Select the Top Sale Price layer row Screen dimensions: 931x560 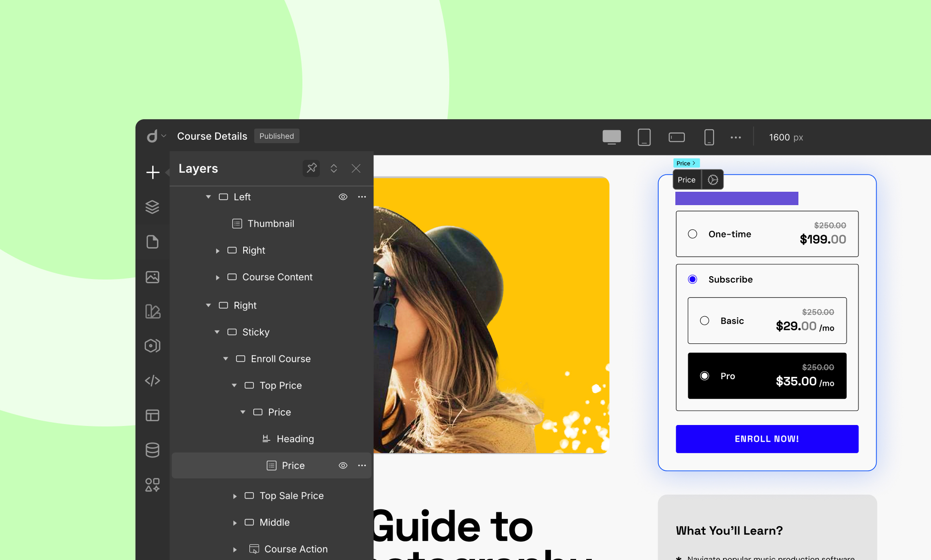click(271, 496)
